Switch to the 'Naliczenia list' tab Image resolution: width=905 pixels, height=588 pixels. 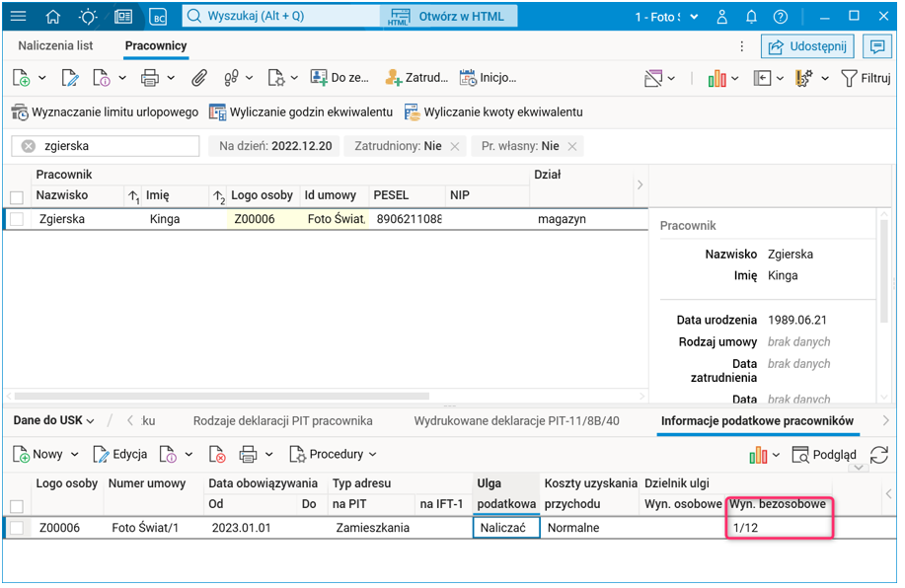tap(55, 46)
